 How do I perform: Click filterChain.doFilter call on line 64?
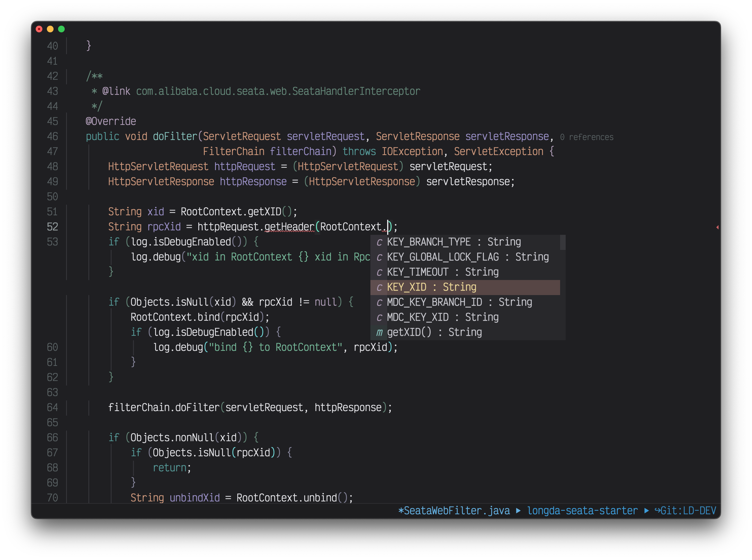point(250,407)
